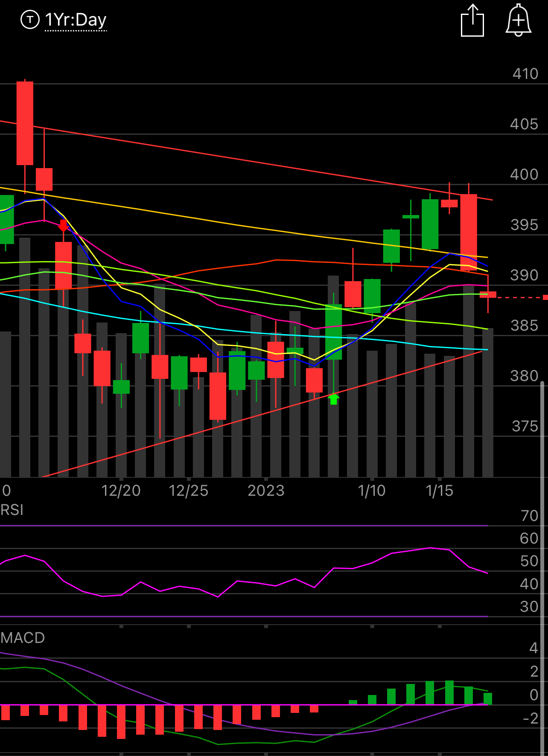Image resolution: width=548 pixels, height=756 pixels.
Task: Tap the 390 price axis label
Action: (x=525, y=275)
